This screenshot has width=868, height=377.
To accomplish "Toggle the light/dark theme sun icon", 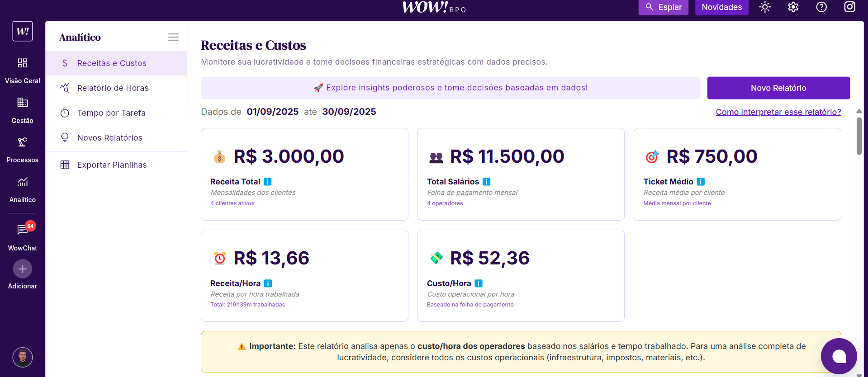I will coord(764,7).
